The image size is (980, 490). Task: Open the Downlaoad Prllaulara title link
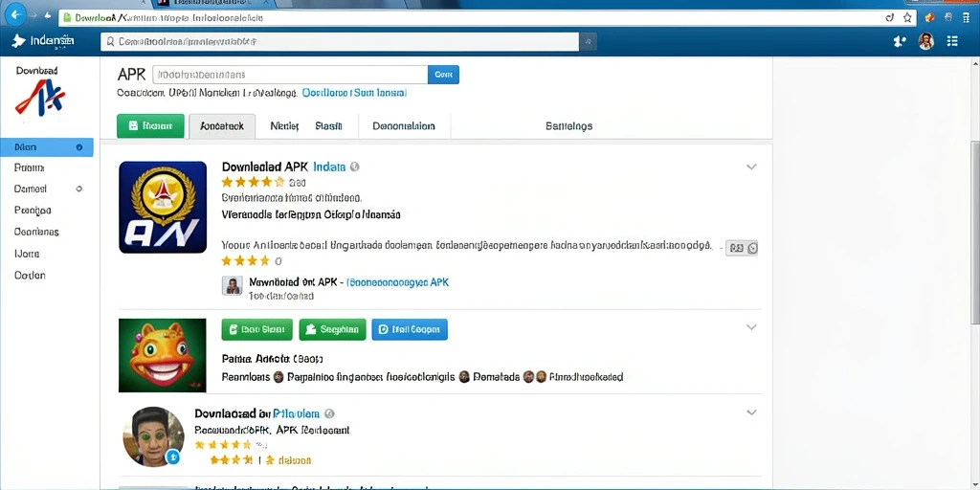pos(256,413)
